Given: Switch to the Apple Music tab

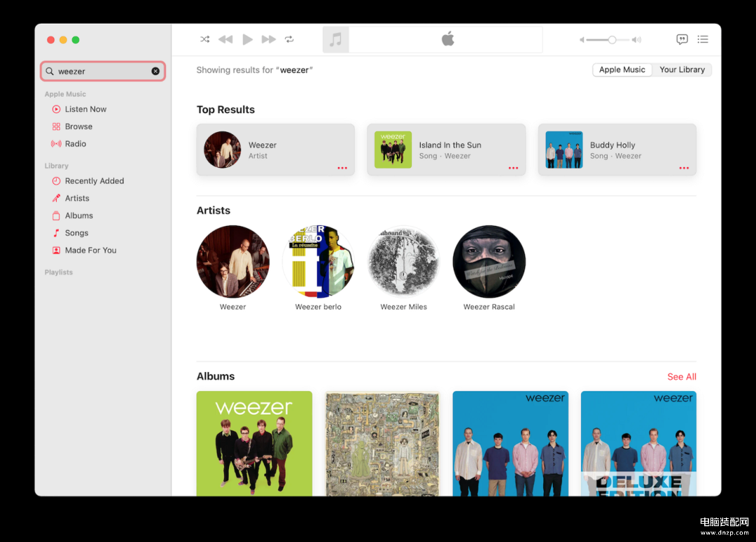Looking at the screenshot, I should coord(622,70).
